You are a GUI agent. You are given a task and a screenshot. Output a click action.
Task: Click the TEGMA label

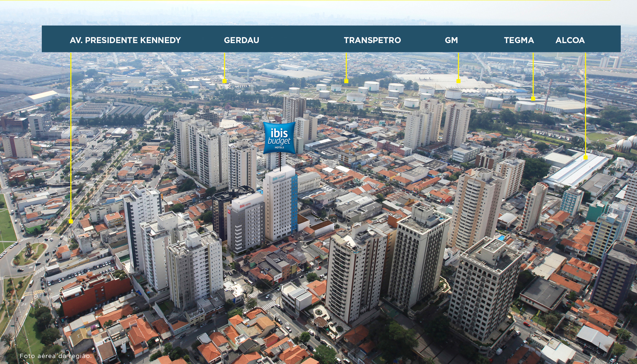(519, 40)
